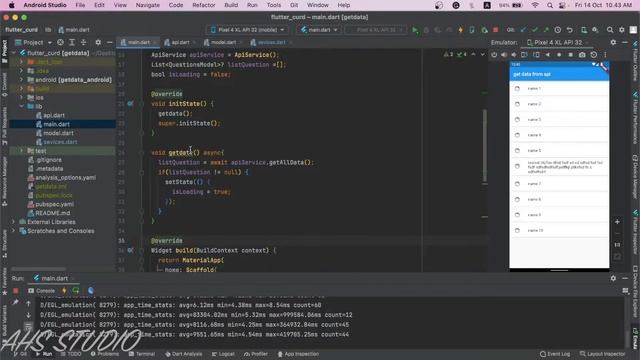Click the Git update project arrow icon
This screenshot has height=360, width=640.
(x=523, y=30)
